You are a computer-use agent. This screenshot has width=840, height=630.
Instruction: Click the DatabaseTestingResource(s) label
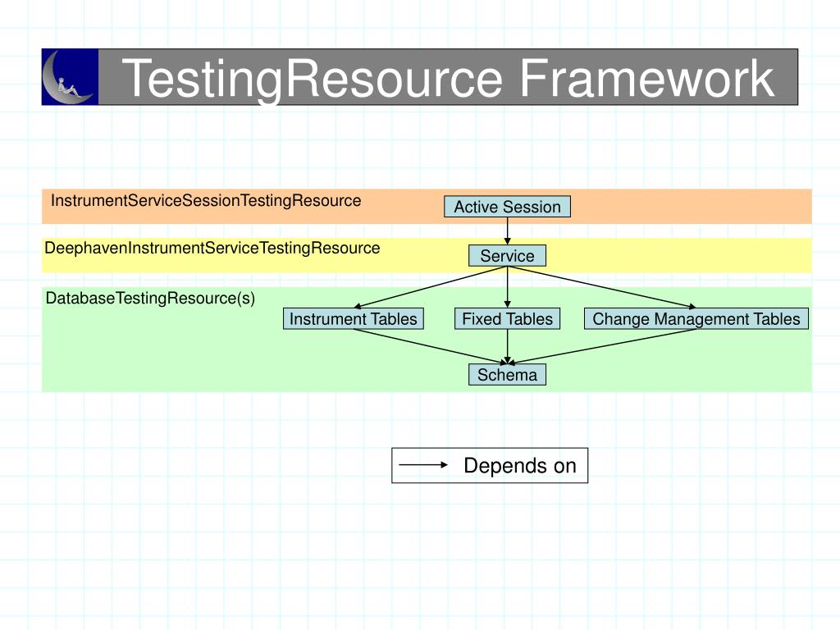click(150, 299)
